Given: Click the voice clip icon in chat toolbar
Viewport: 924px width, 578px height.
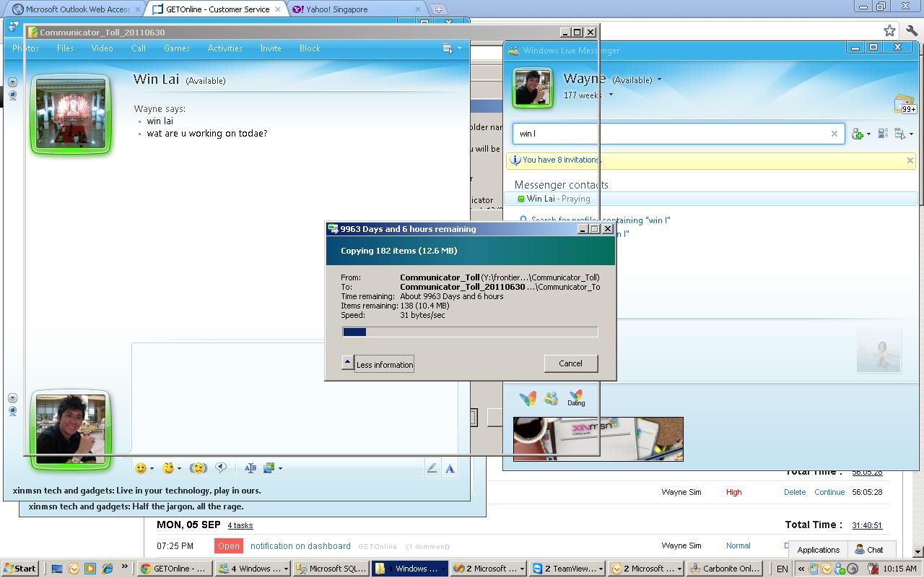Looking at the screenshot, I should pos(221,468).
